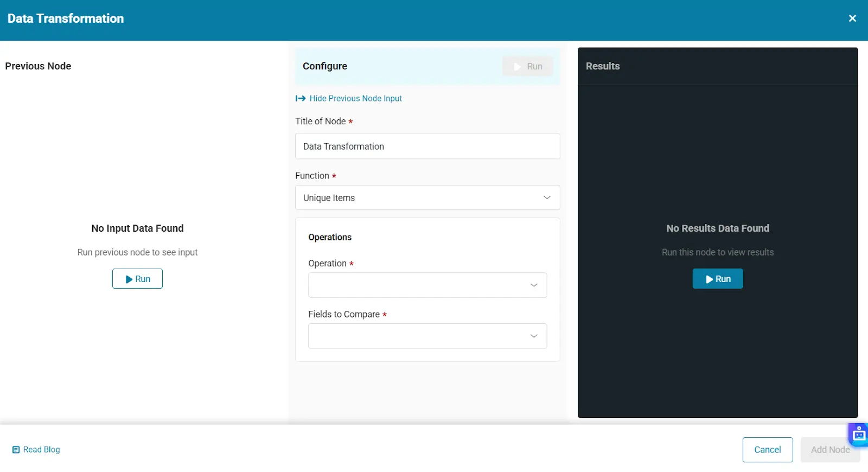Click the arrow icon beside Hide Previous Node Input

(x=301, y=98)
